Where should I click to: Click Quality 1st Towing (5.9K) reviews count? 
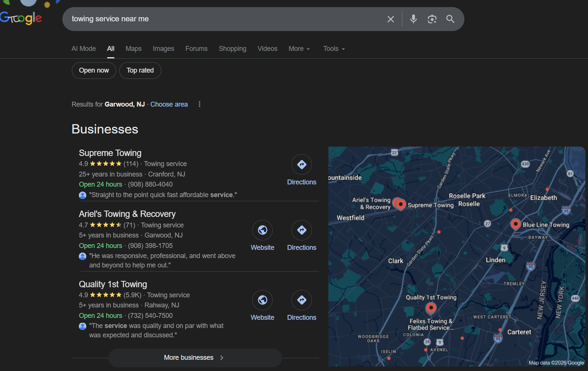coord(133,295)
